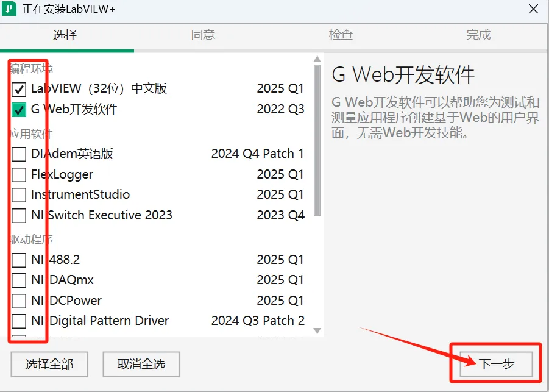Viewport: 549px width, 392px height.
Task: Tick the InstrumentStudio checkbox
Action: click(19, 194)
